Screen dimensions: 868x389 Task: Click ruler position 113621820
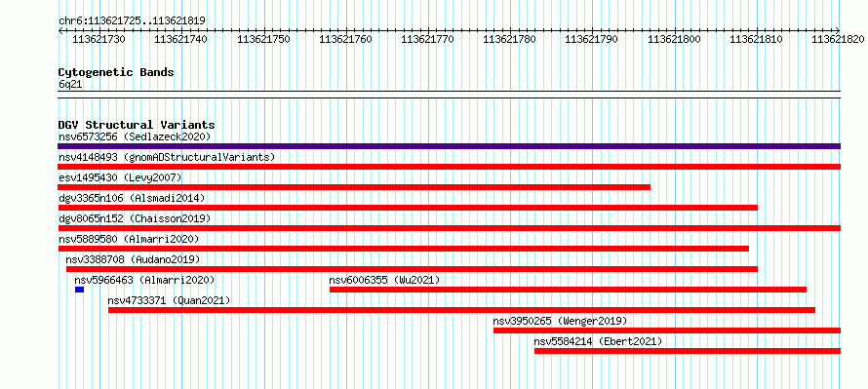coord(838,39)
